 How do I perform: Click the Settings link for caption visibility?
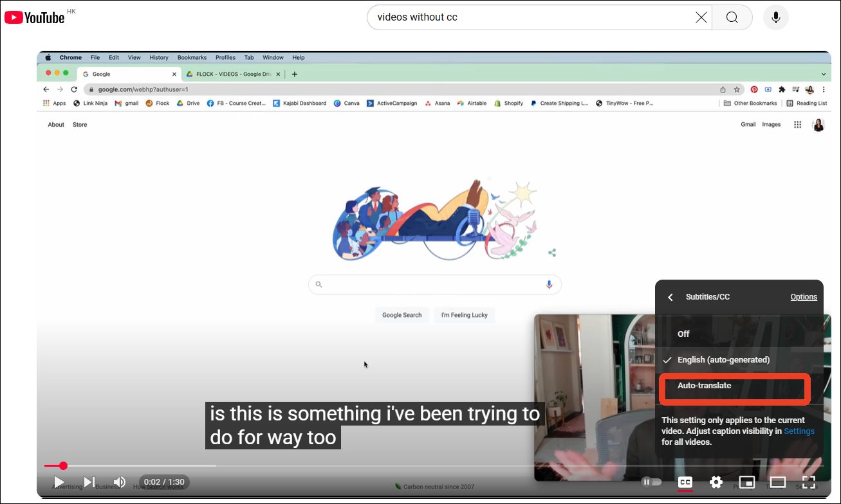(x=799, y=431)
